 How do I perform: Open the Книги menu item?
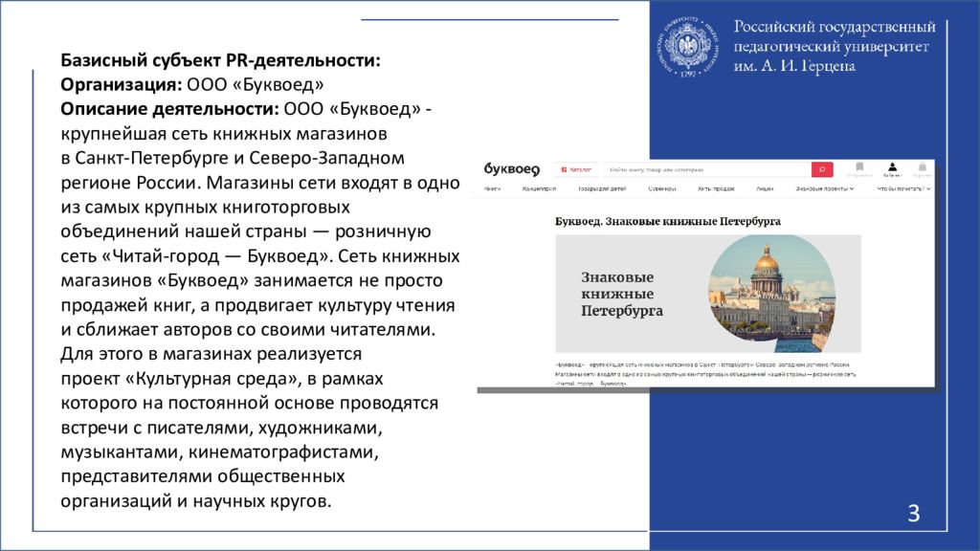(x=493, y=188)
